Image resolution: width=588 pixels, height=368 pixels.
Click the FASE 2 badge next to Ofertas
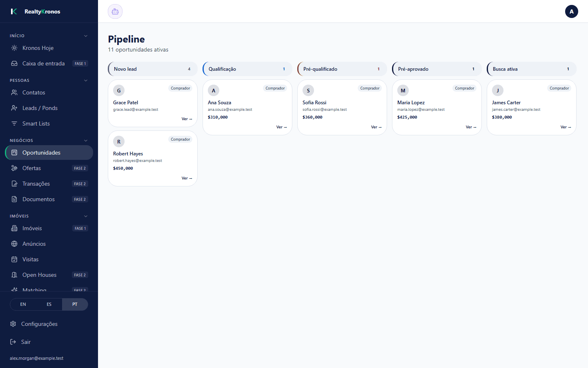click(80, 168)
